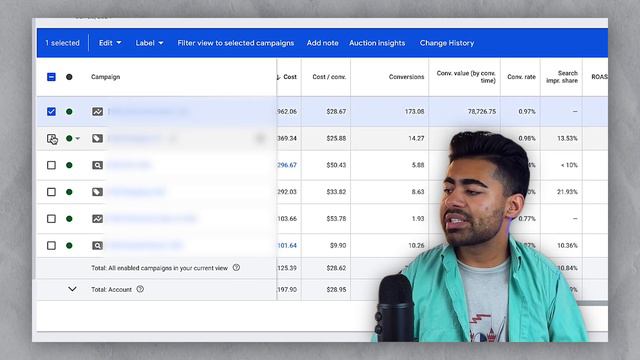Click the status dot icon in the header
Image resolution: width=640 pixels, height=360 pixels.
[69, 77]
